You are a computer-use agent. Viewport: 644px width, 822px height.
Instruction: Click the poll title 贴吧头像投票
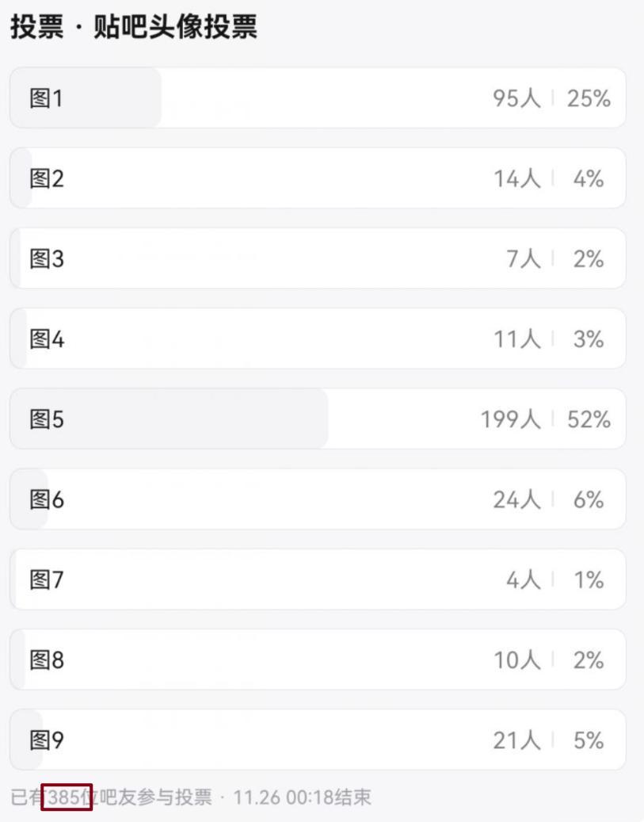point(174,28)
